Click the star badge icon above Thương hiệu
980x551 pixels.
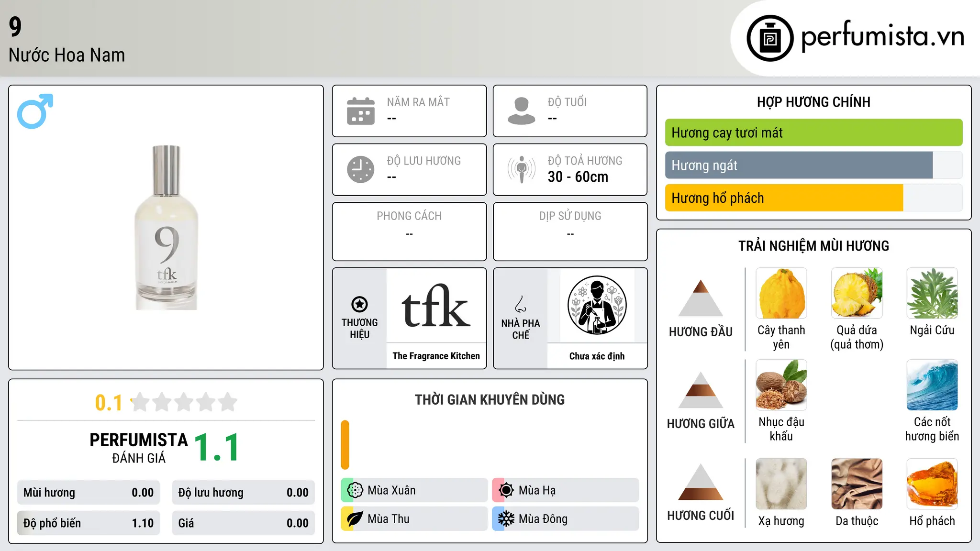click(359, 304)
